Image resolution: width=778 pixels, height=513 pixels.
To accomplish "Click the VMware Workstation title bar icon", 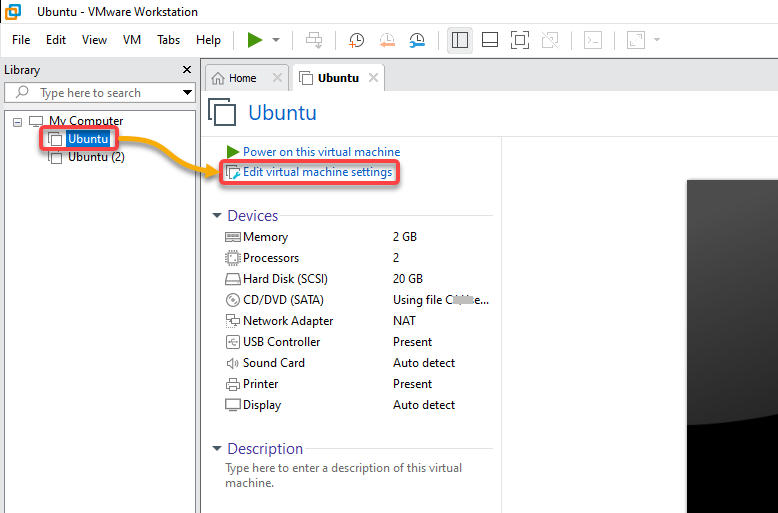I will [x=13, y=11].
